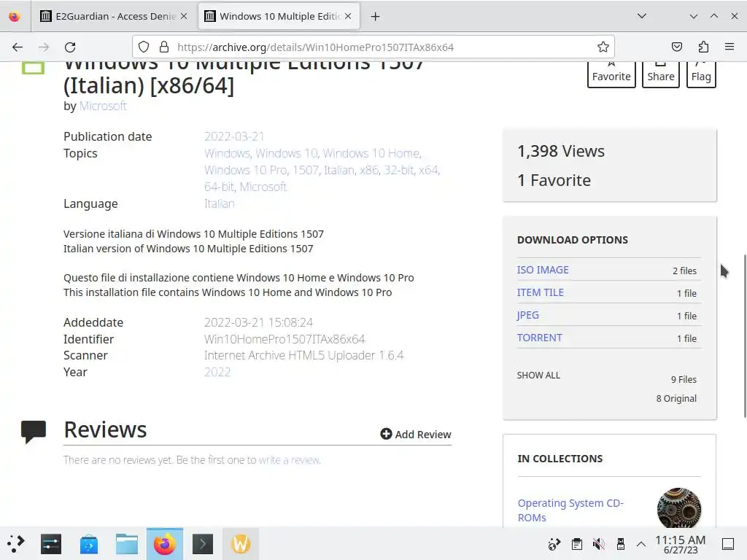Open the Microsoft author link
The image size is (747, 560).
click(x=103, y=106)
